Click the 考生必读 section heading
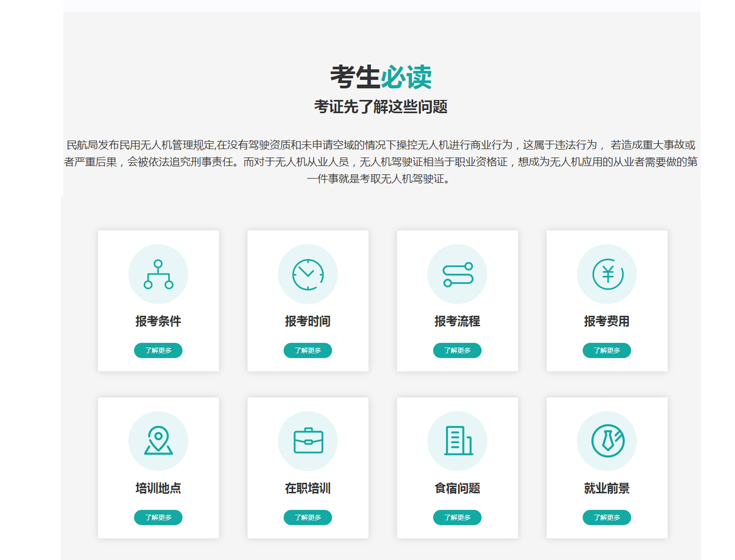Screen dimensions: 735x560 point(380,77)
